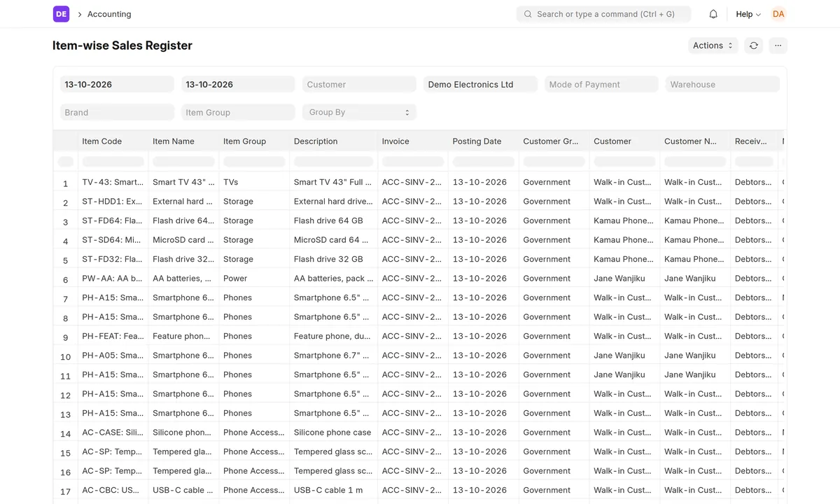Click MicroSD card item name cell
This screenshot has height=504, width=840.
(x=183, y=239)
